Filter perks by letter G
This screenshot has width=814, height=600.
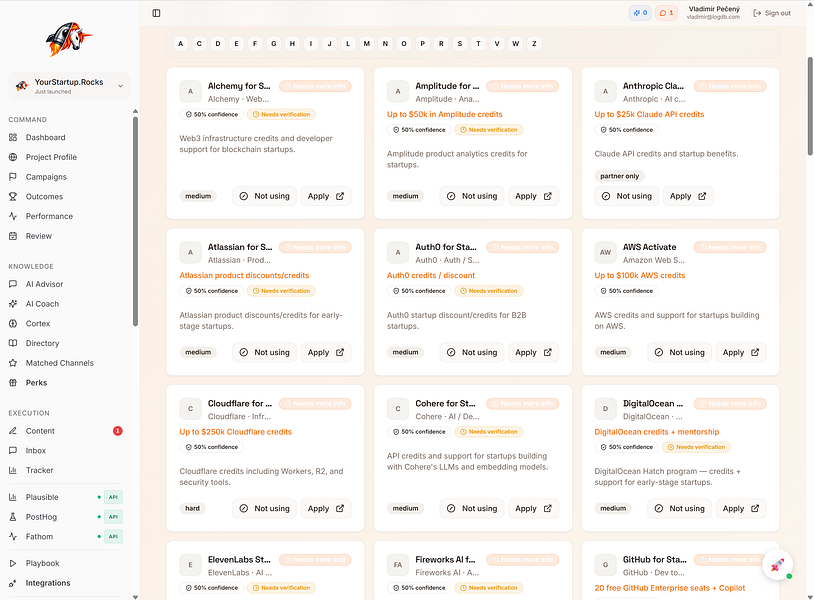[274, 44]
